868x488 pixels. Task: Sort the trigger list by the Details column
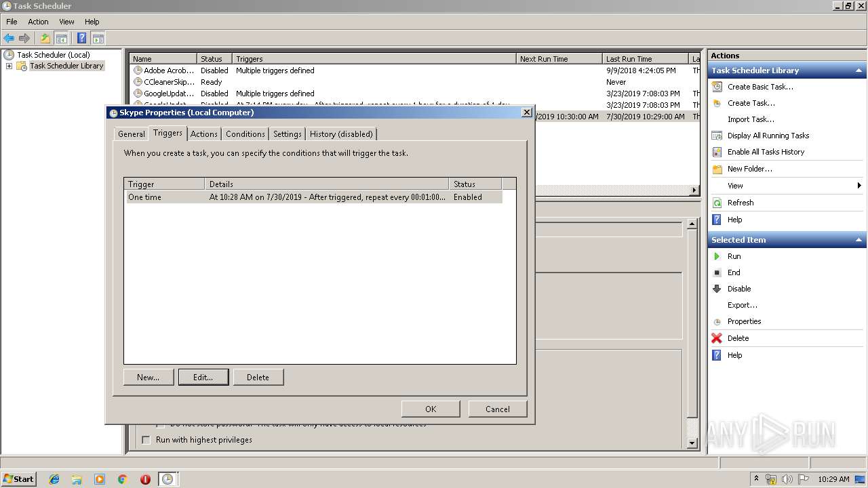[x=327, y=184]
